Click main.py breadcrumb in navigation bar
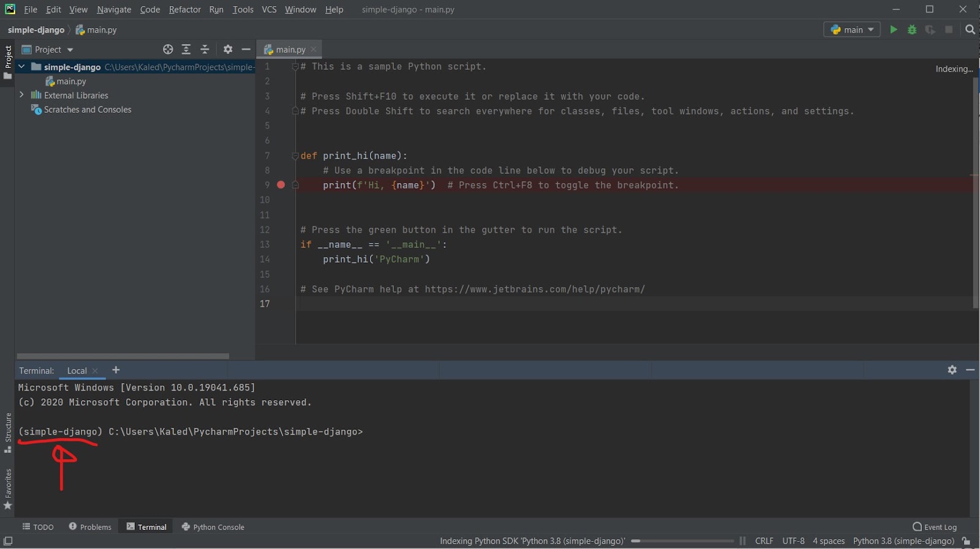Image resolution: width=980 pixels, height=549 pixels. pos(96,30)
